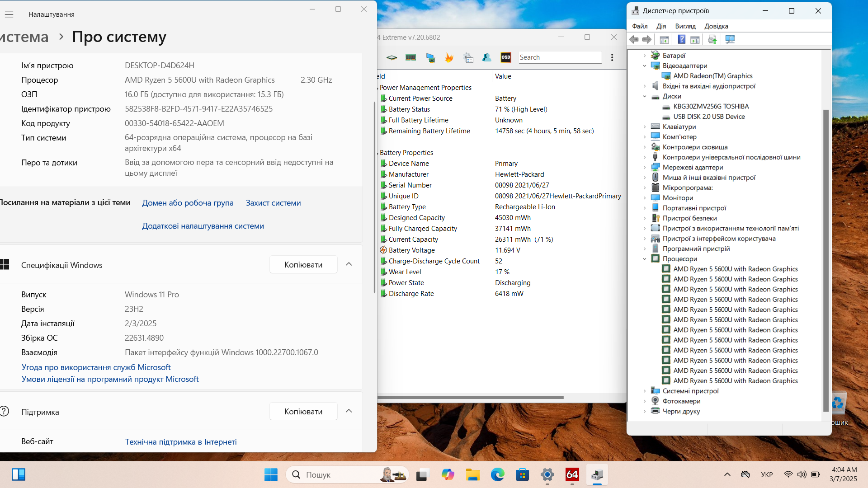Expand the Системні пристрої node
This screenshot has width=868, height=488.
coord(645,391)
